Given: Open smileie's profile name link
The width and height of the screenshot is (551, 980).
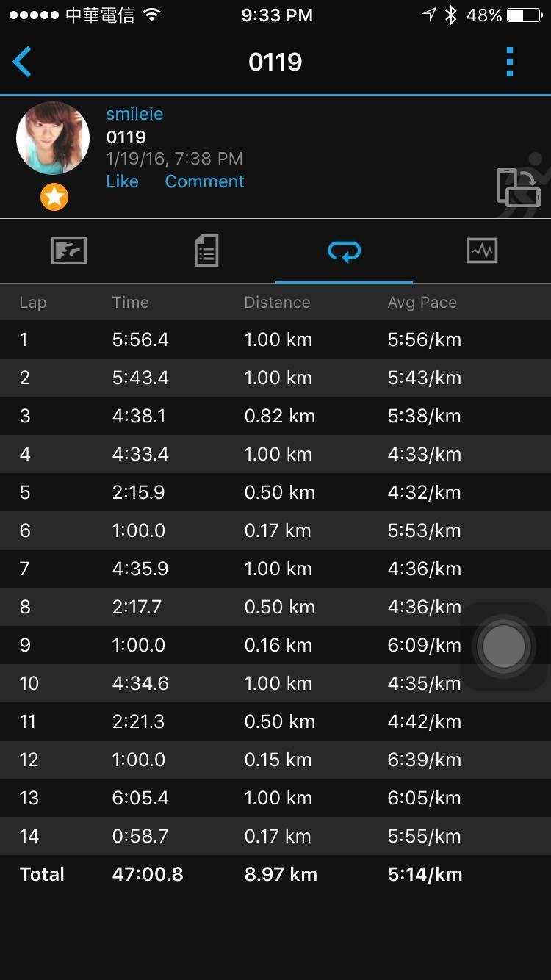Looking at the screenshot, I should click(134, 114).
